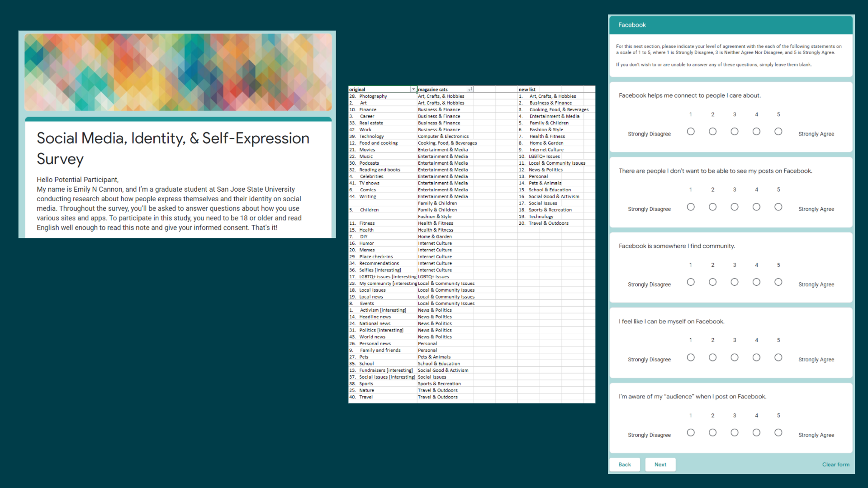Select rating 3 for 'Facebook helps me connect to people'
The height and width of the screenshot is (488, 868).
735,132
